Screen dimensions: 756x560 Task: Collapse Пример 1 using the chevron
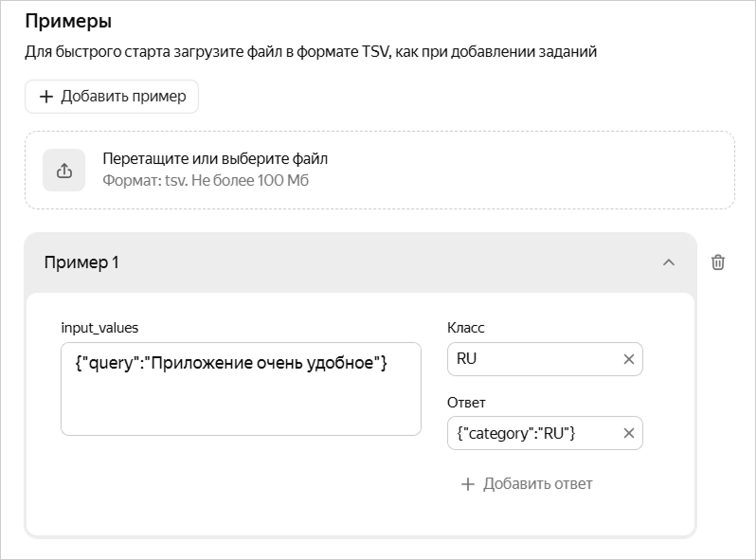pyautogui.click(x=669, y=262)
